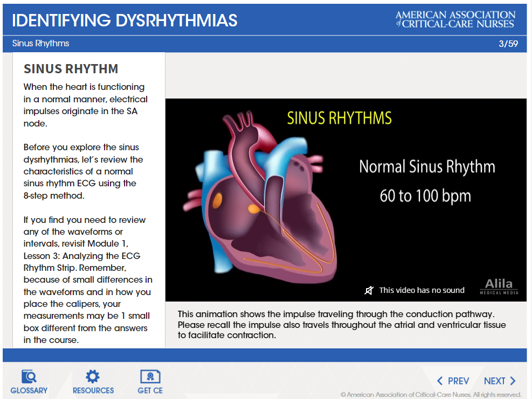Click the animation caption below the video
This screenshot has width=532, height=399.
point(343,324)
